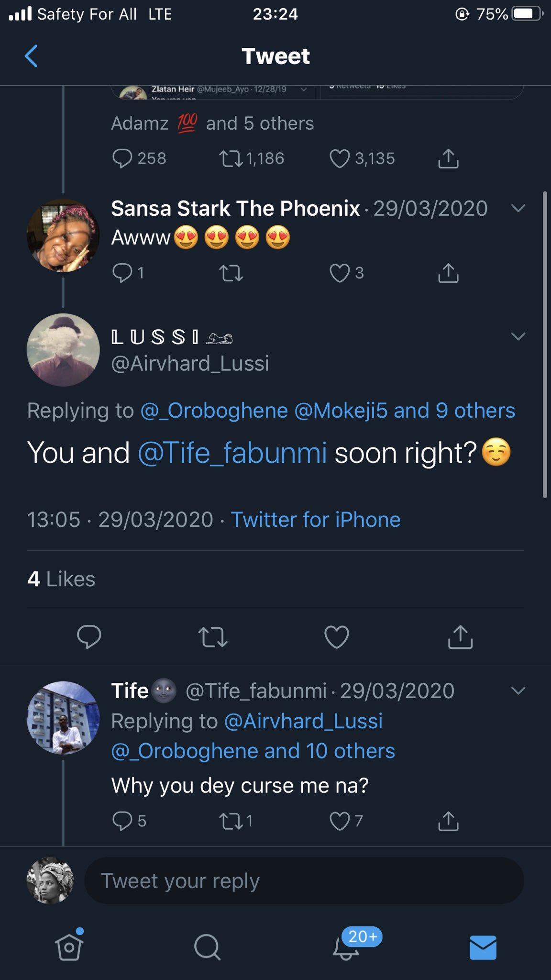Open LUSSI profile picture
Viewport: 551px width, 980px height.
pyautogui.click(x=63, y=350)
